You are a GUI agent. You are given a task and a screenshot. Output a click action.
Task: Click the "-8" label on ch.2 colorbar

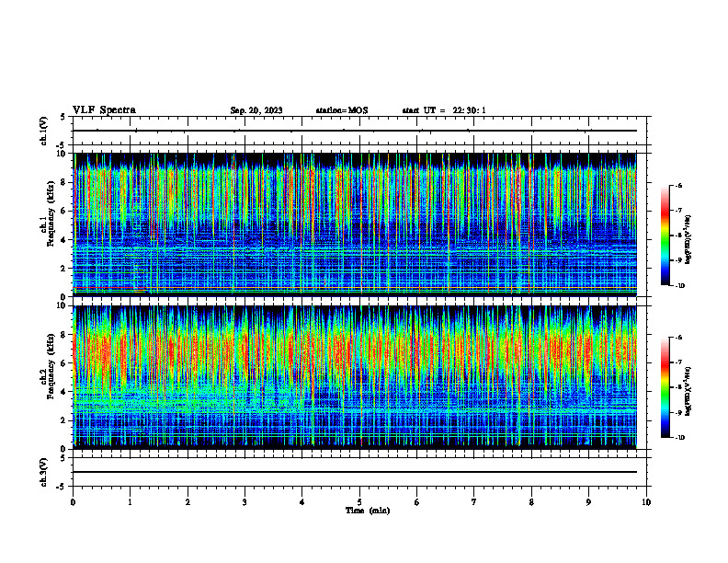[678, 387]
